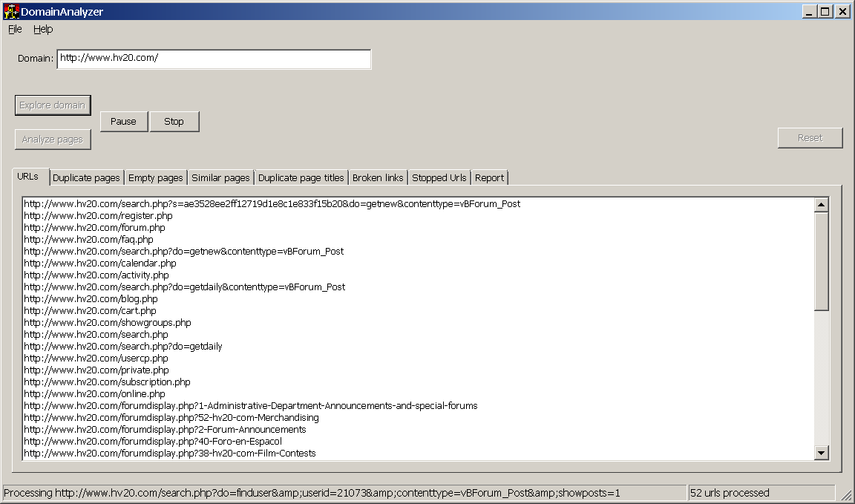Image resolution: width=855 pixels, height=504 pixels.
Task: Select the Duplicate page titles tab
Action: (x=301, y=178)
